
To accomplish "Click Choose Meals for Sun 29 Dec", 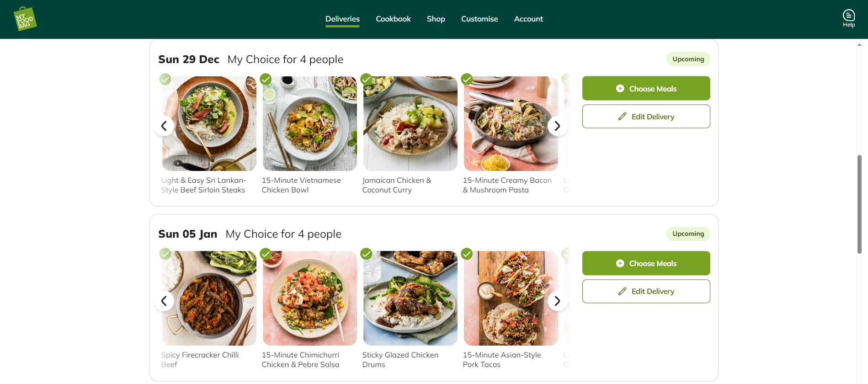I will click(x=646, y=88).
